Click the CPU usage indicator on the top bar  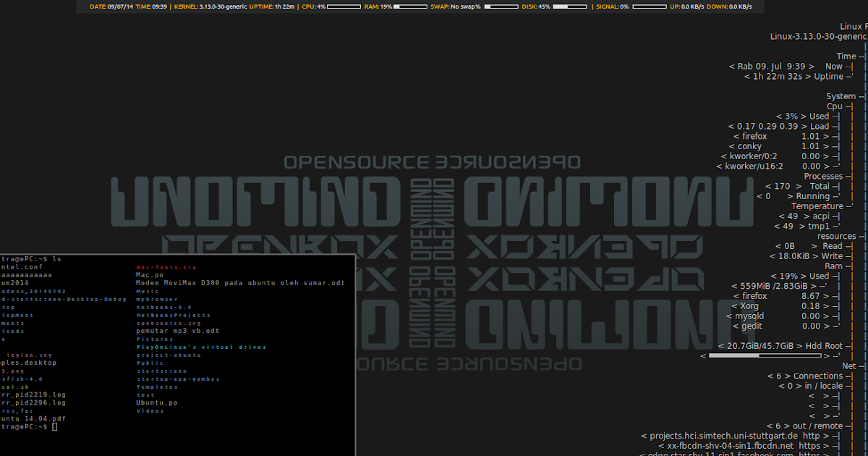(x=317, y=7)
